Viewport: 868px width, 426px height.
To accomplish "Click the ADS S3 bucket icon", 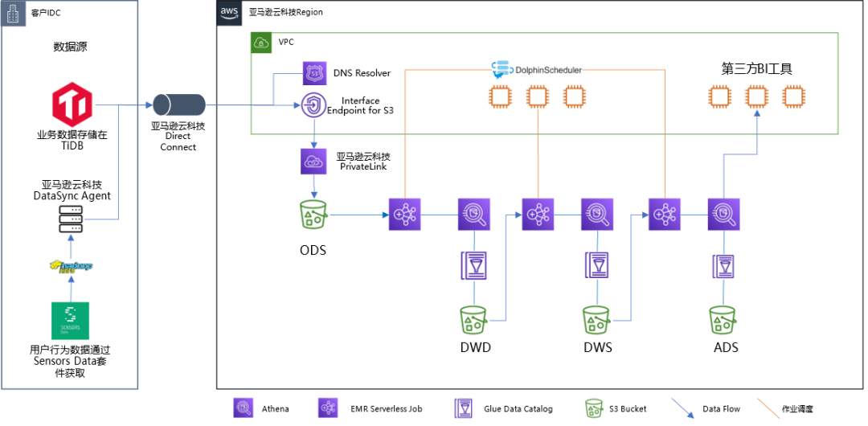I will (x=724, y=320).
